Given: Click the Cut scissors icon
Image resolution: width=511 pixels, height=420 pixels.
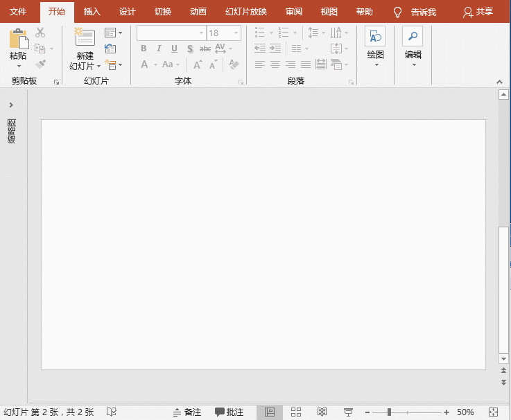Looking at the screenshot, I should [x=40, y=33].
